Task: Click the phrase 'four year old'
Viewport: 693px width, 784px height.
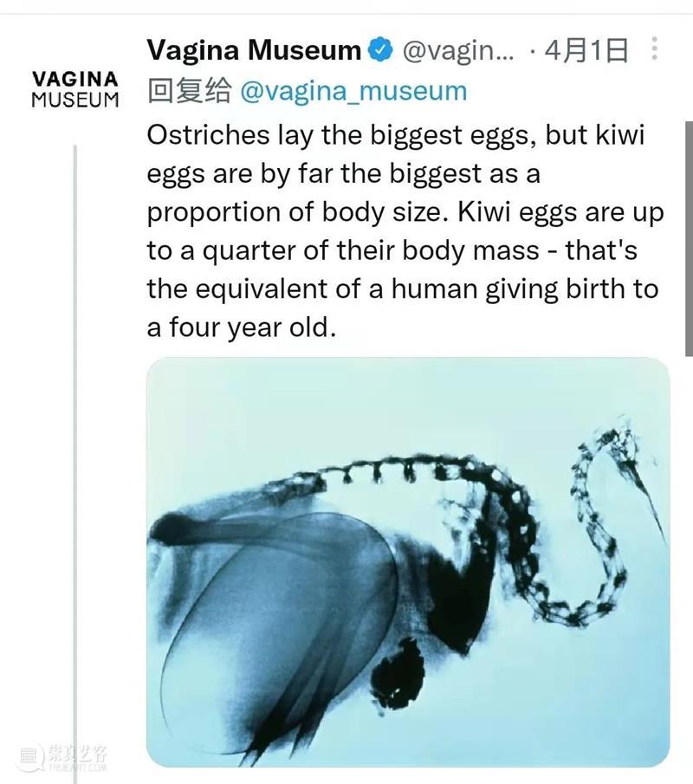Action: [x=250, y=328]
